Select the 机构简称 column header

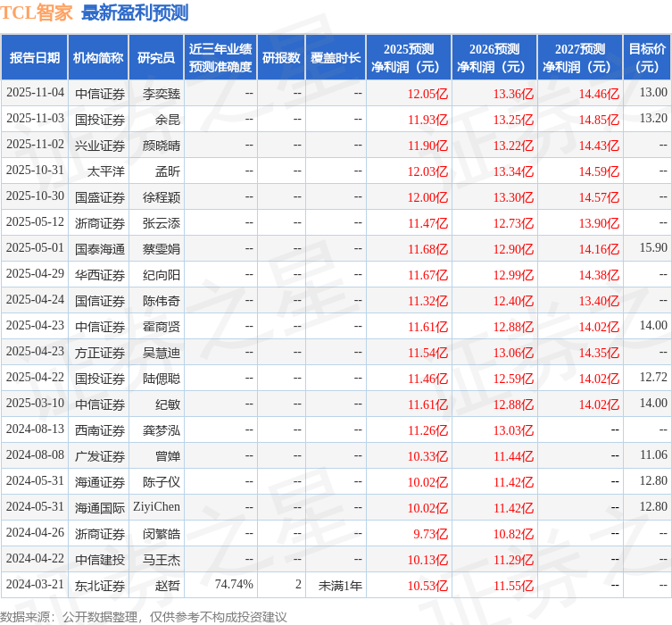(x=98, y=58)
